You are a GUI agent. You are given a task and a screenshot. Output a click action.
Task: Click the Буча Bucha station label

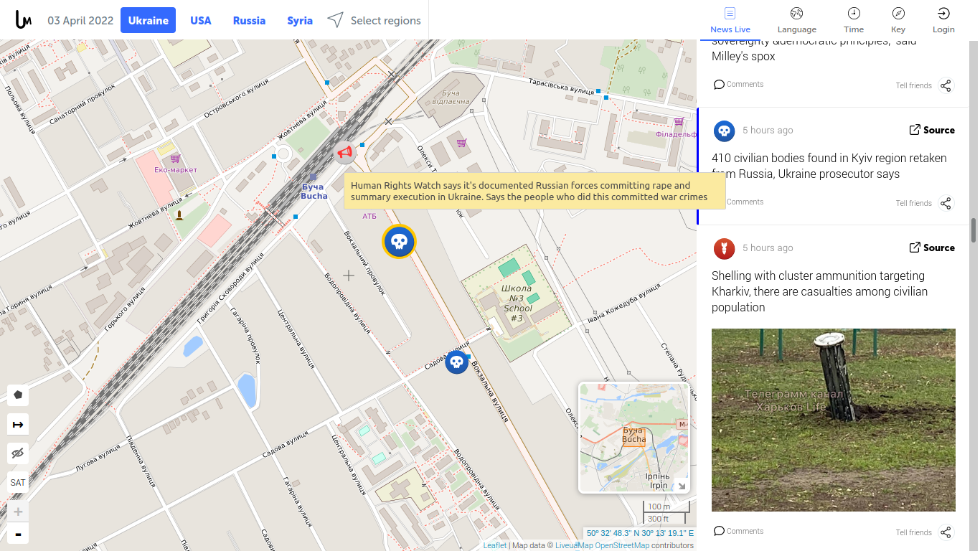(314, 192)
